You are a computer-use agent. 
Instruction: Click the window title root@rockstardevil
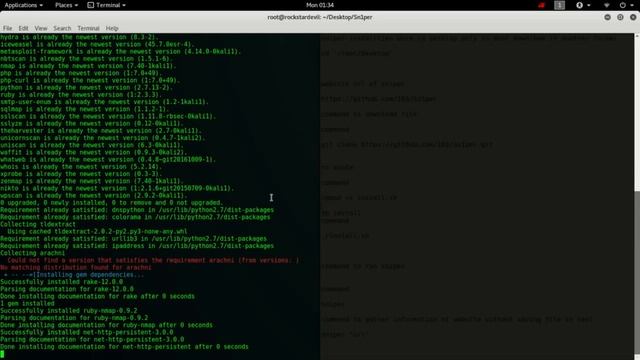pos(320,17)
